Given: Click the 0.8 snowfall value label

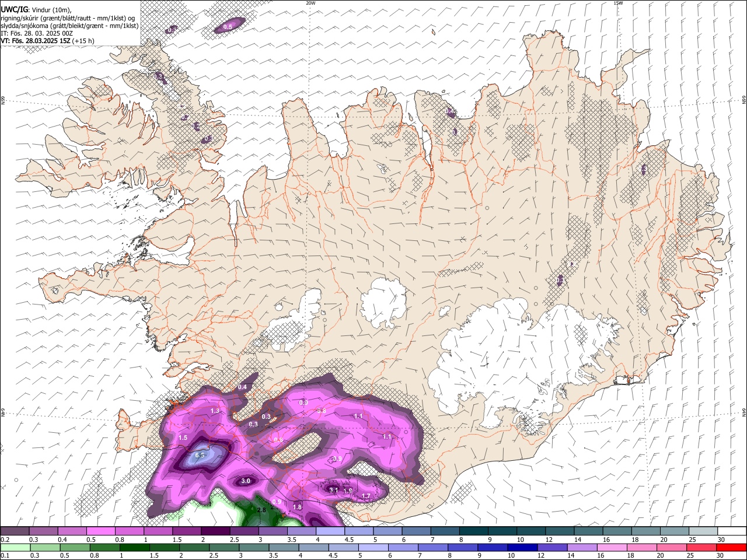Looking at the screenshot, I should (x=322, y=411).
